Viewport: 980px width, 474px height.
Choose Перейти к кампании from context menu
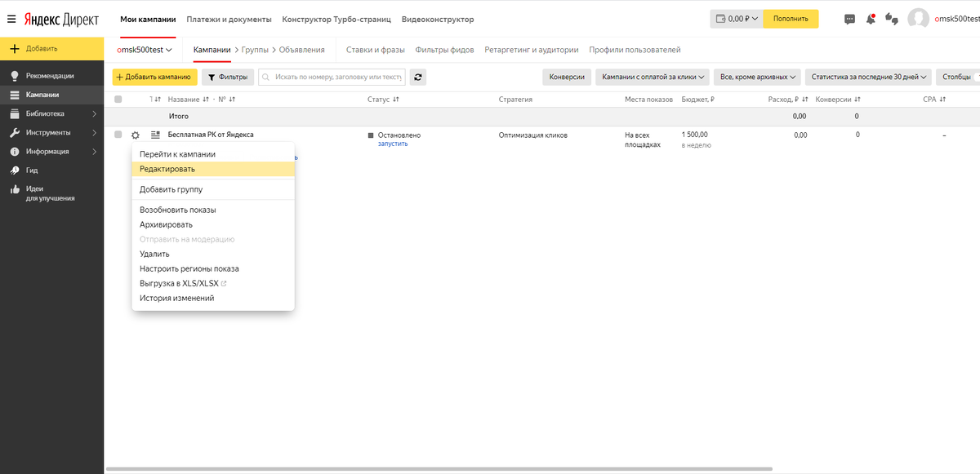click(x=213, y=154)
